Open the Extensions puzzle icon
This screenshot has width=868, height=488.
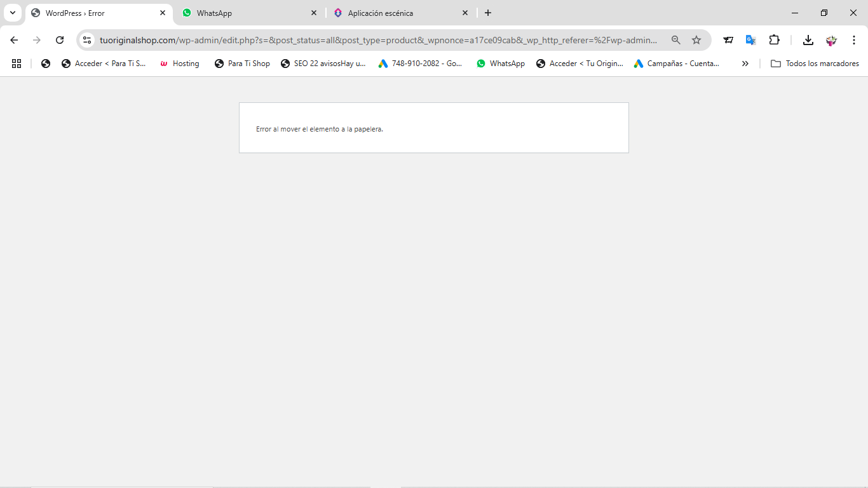[774, 40]
